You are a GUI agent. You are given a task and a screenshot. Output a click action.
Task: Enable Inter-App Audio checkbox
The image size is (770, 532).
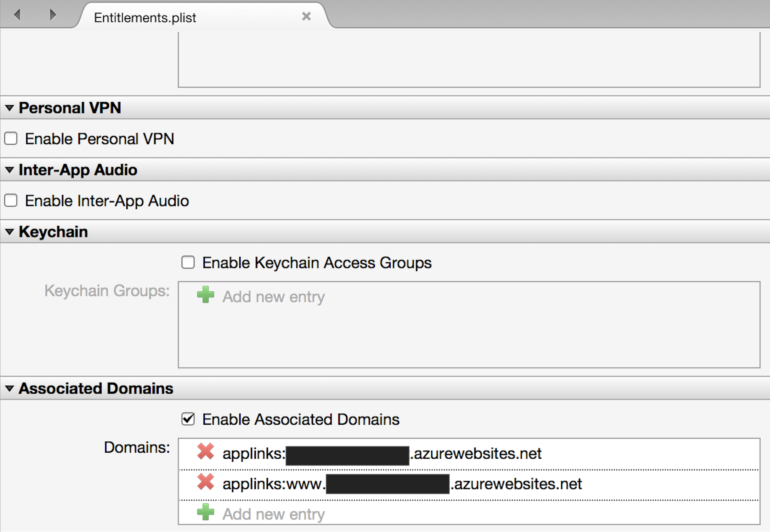point(11,200)
